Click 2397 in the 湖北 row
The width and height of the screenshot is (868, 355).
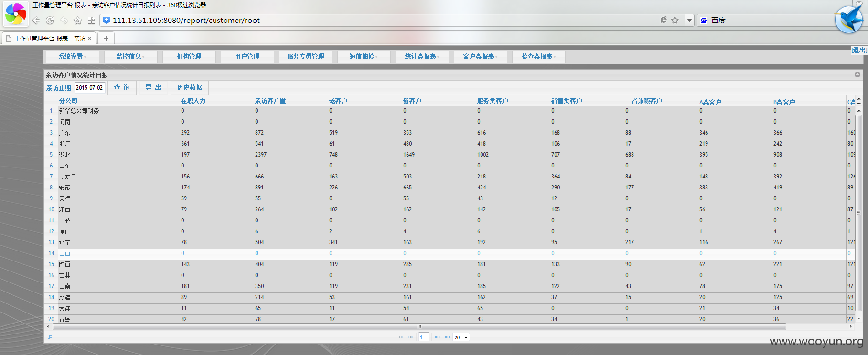(x=261, y=155)
